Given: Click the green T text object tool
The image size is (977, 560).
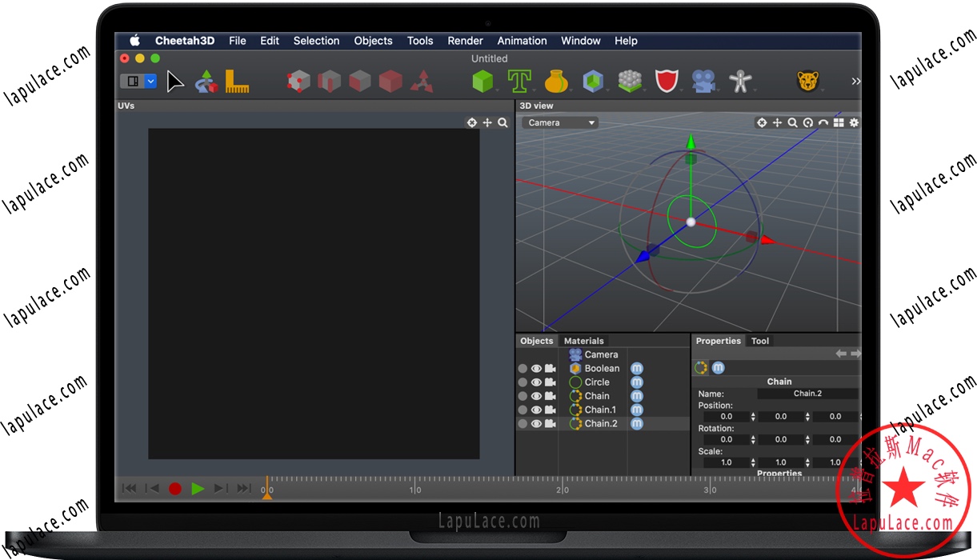Looking at the screenshot, I should click(519, 81).
